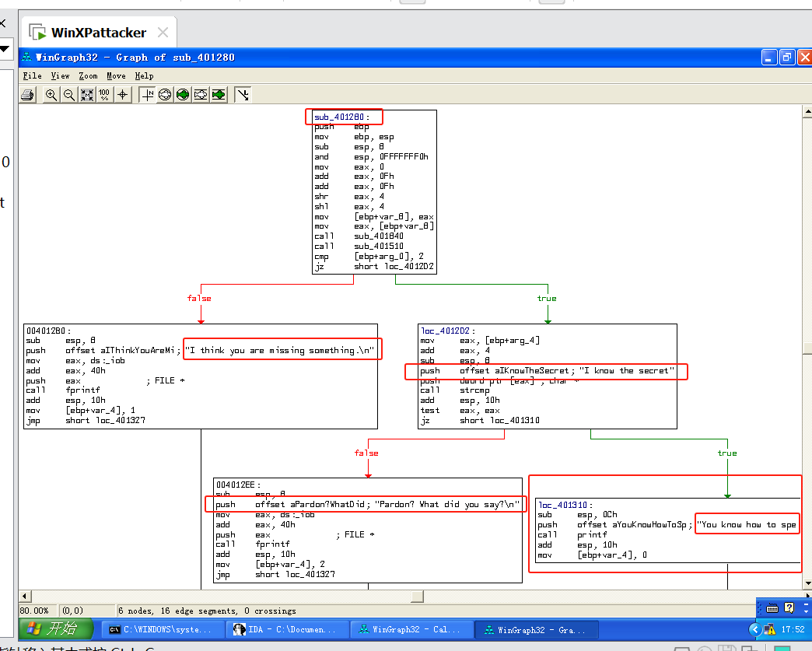Click the 'false' label under sub_401280
The height and width of the screenshot is (651, 812).
click(199, 299)
